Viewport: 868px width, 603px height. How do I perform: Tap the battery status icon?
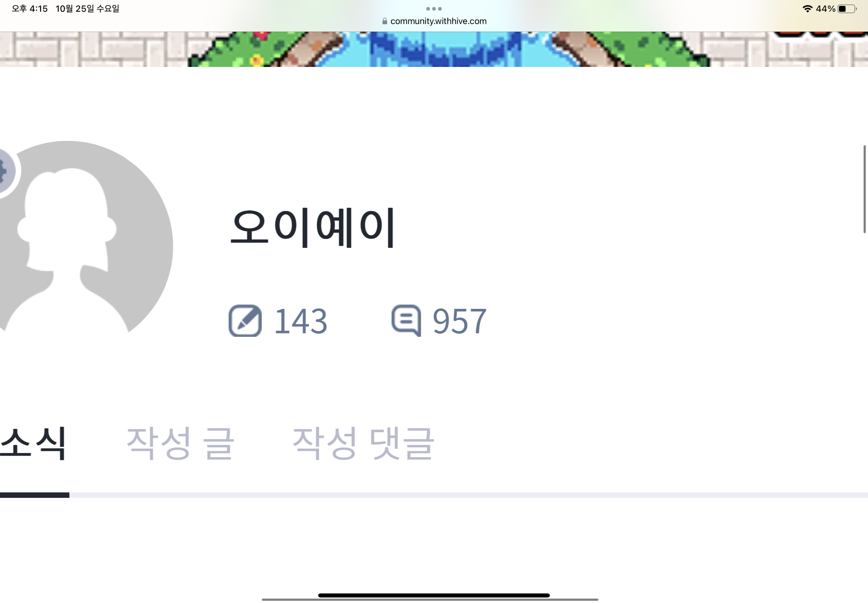click(x=847, y=9)
